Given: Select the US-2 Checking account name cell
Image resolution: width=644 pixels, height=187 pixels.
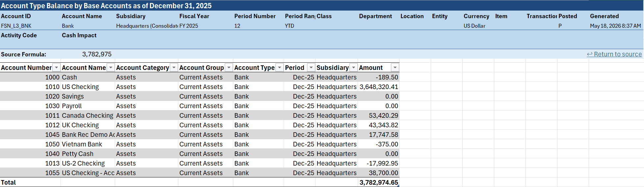Looking at the screenshot, I should tap(88, 163).
